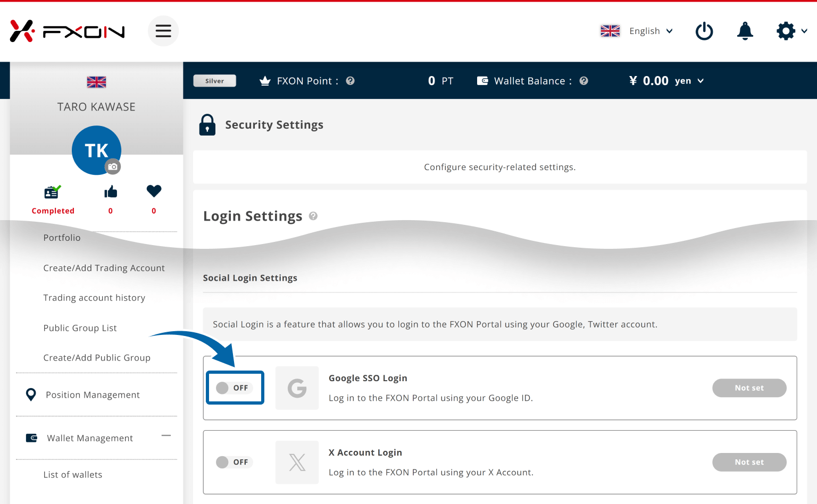This screenshot has height=504, width=817.
Task: Open Position Management menu
Action: [93, 395]
